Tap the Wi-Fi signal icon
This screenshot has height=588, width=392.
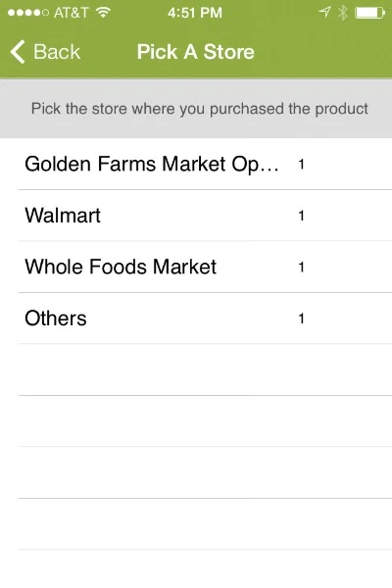click(x=103, y=13)
